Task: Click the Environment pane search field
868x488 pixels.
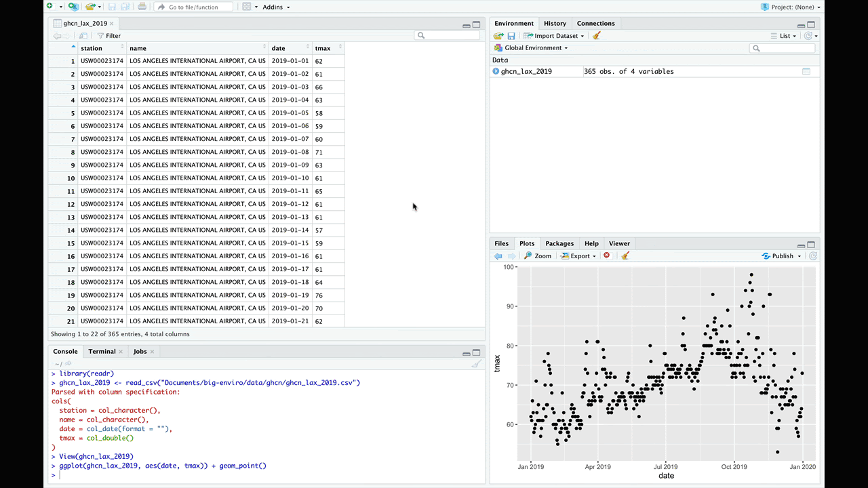Action: coord(783,48)
